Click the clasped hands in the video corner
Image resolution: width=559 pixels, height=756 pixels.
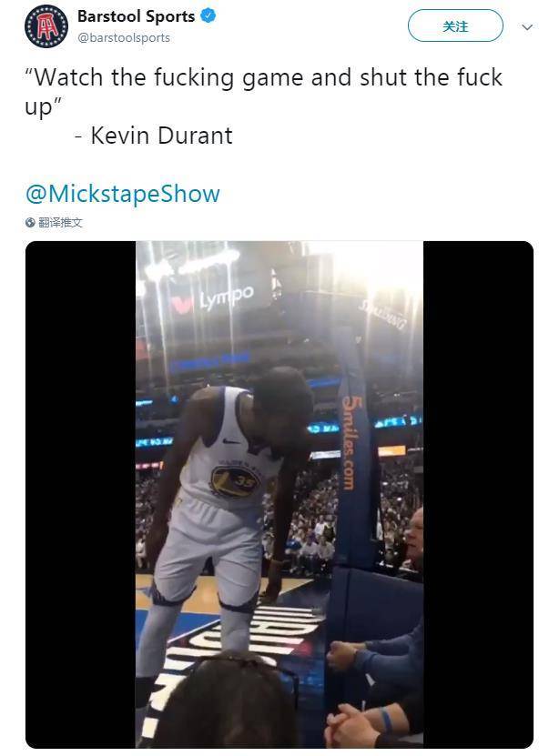352,725
